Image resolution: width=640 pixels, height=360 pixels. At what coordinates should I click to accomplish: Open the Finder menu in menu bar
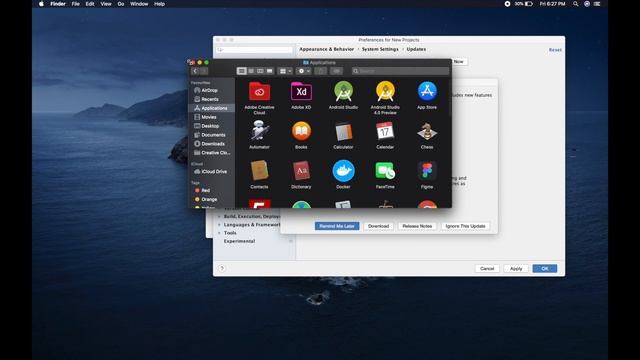pyautogui.click(x=58, y=4)
